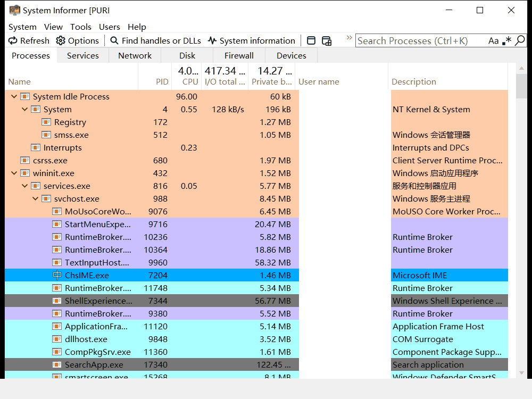The width and height of the screenshot is (532, 399).
Task: Click the System Informer title bar icon
Action: 14,10
